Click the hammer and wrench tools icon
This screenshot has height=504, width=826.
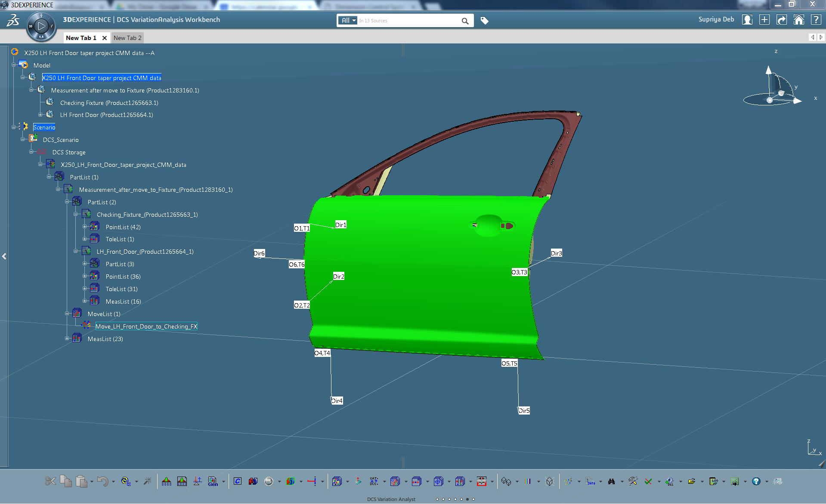coord(633,481)
